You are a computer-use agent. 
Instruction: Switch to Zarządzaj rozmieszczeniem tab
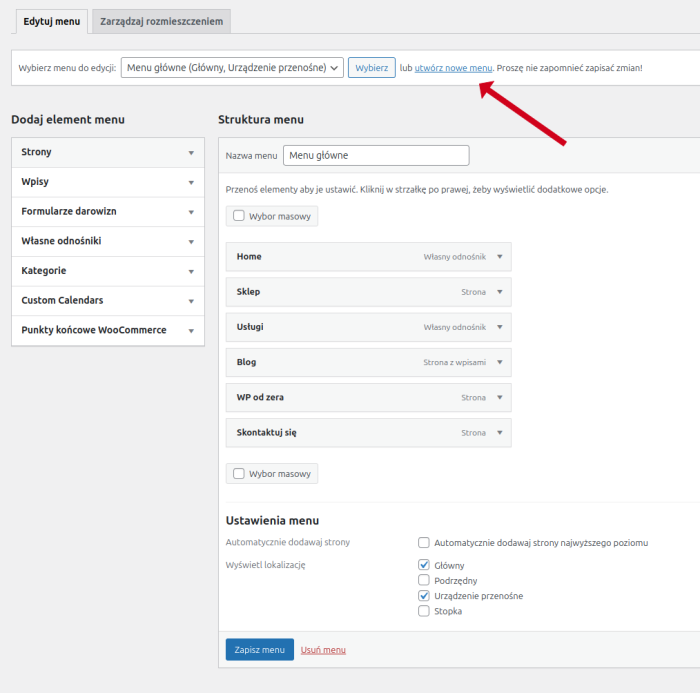[x=160, y=21]
